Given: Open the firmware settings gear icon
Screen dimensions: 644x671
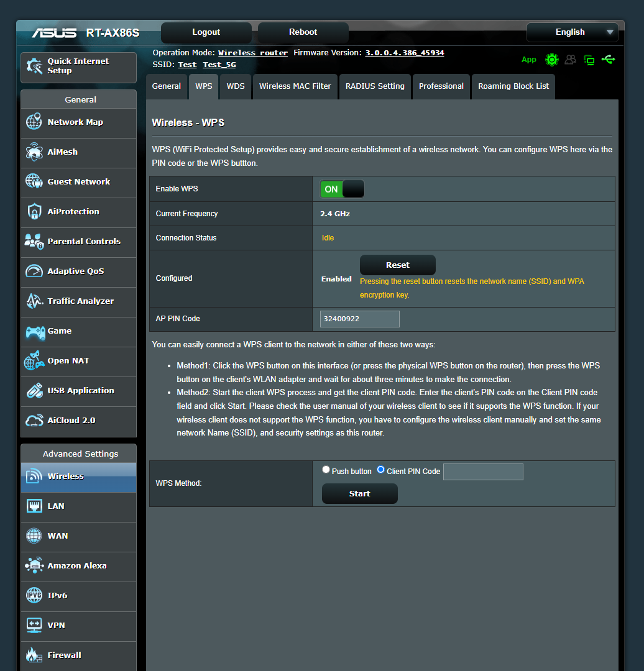Looking at the screenshot, I should (x=552, y=60).
